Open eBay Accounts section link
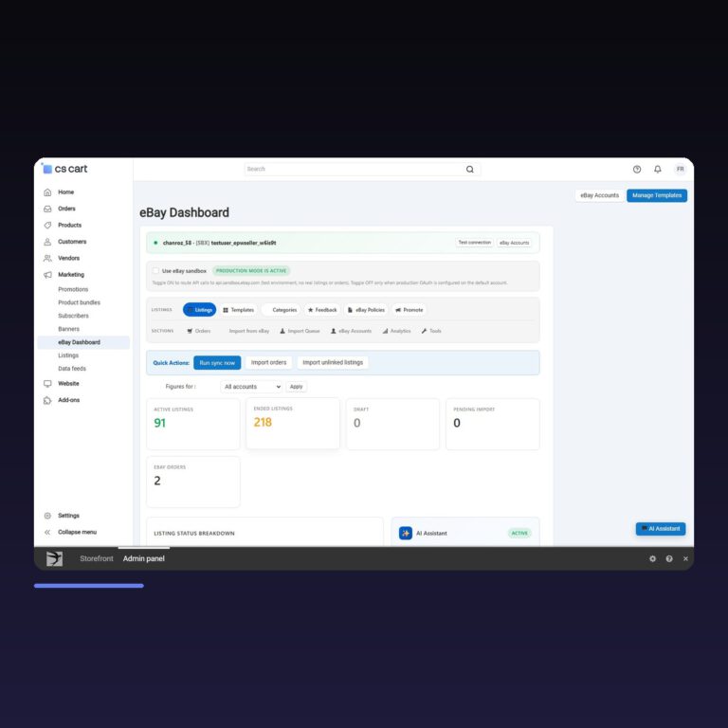This screenshot has height=728, width=728. (351, 331)
